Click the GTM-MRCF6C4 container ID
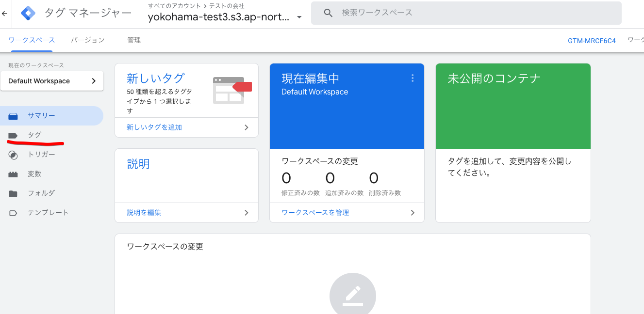Screen dimensions: 644x314 point(592,42)
